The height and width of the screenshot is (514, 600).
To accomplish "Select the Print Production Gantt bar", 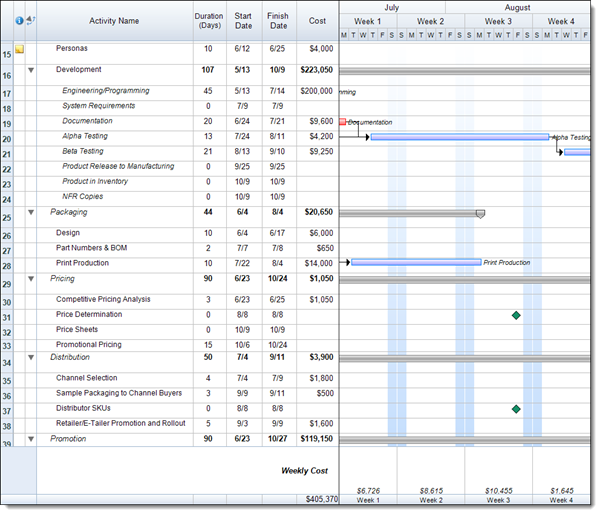I will coord(416,262).
